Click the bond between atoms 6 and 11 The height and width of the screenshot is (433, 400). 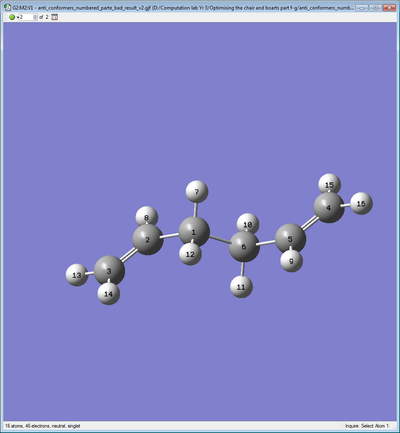tap(243, 269)
